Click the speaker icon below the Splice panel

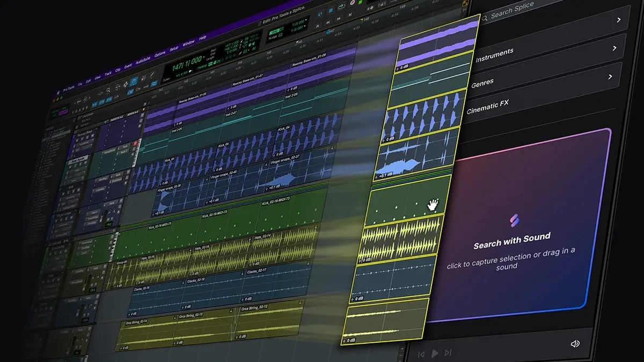[575, 343]
